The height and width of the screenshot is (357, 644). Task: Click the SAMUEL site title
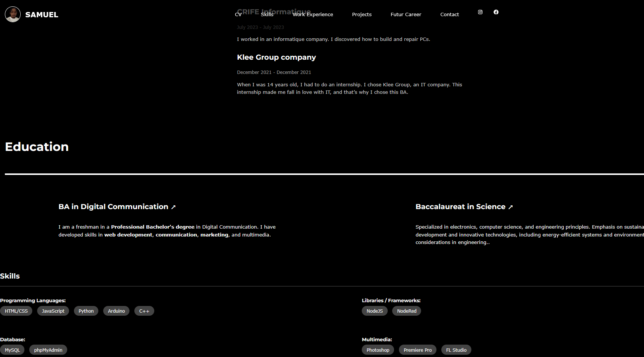42,15
